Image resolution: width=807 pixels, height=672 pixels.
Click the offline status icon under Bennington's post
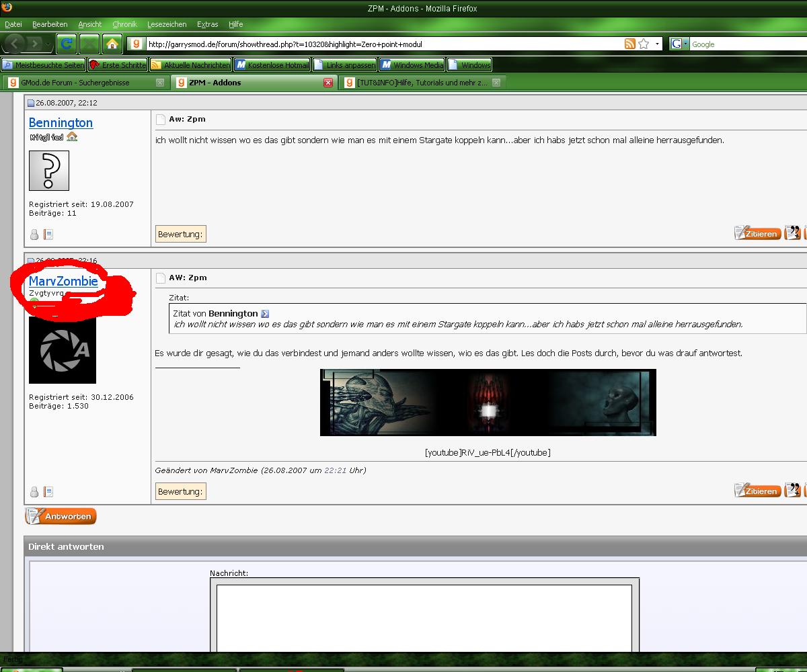[34, 235]
